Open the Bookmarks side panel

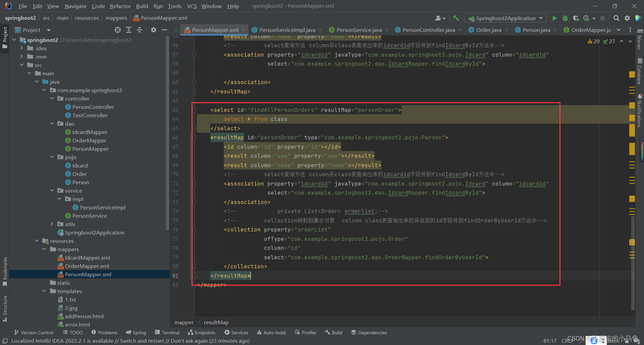tap(5, 271)
